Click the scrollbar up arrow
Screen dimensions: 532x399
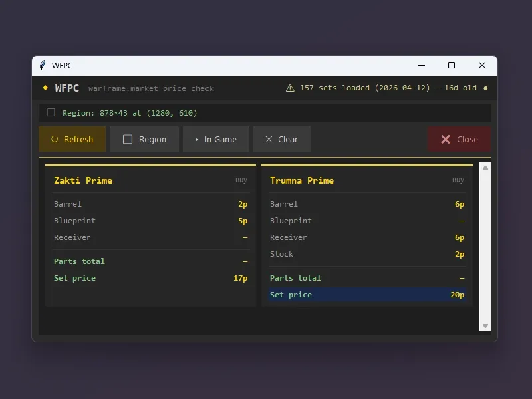point(485,168)
